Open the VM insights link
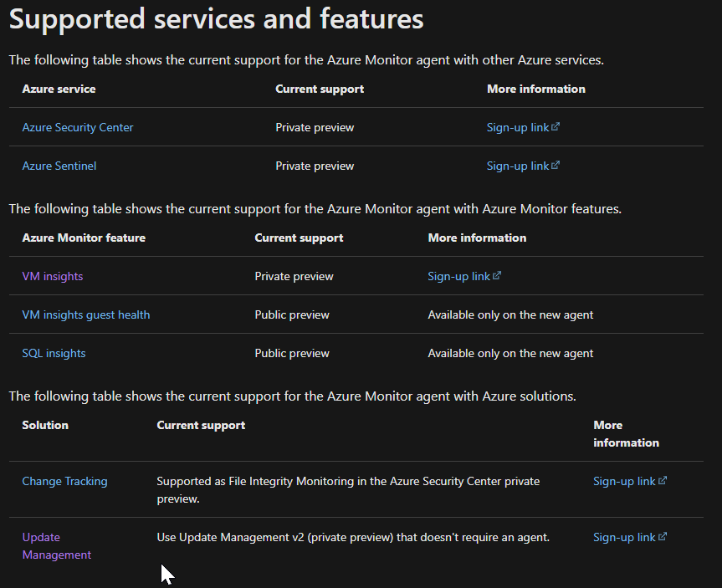722x588 pixels. tap(52, 275)
